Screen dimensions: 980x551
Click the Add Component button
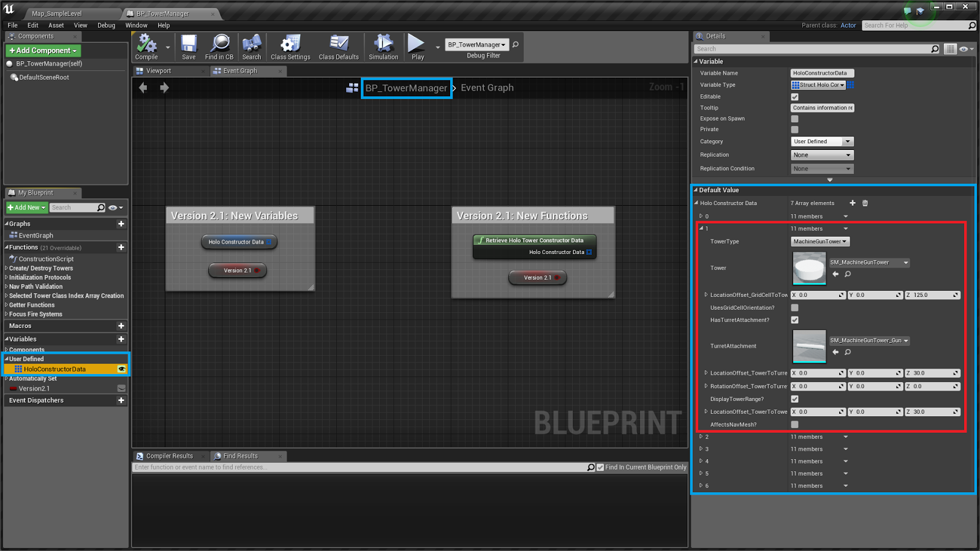point(42,50)
